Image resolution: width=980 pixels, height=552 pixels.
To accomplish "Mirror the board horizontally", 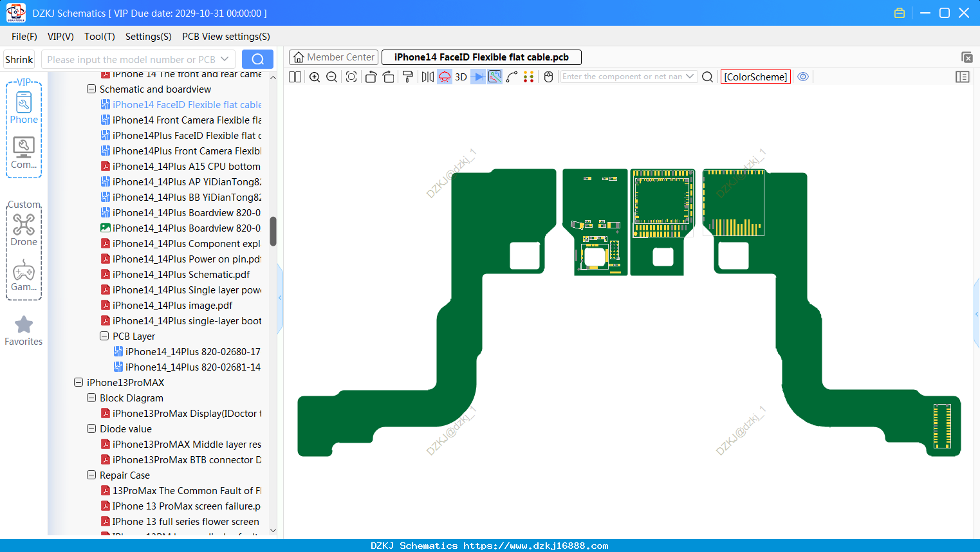I will [428, 77].
